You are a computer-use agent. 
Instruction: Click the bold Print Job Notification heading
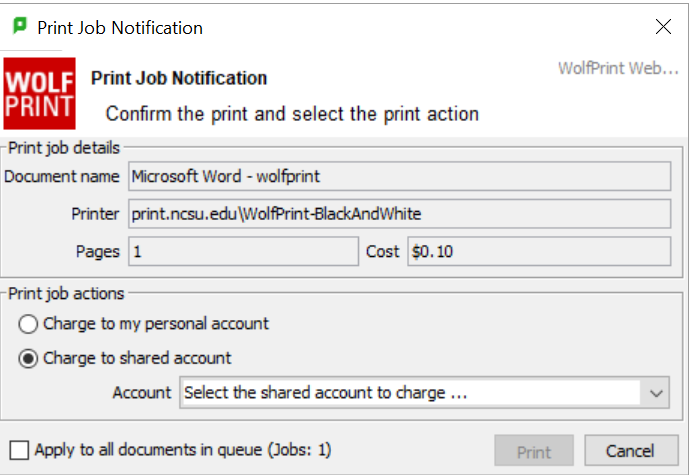179,78
